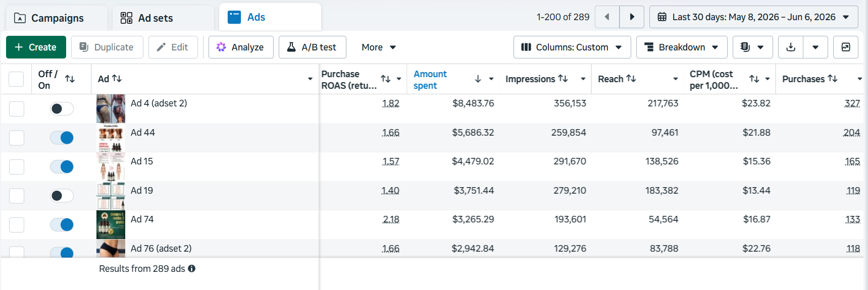Open the Ad column options caret
This screenshot has width=868, height=290.
point(310,79)
